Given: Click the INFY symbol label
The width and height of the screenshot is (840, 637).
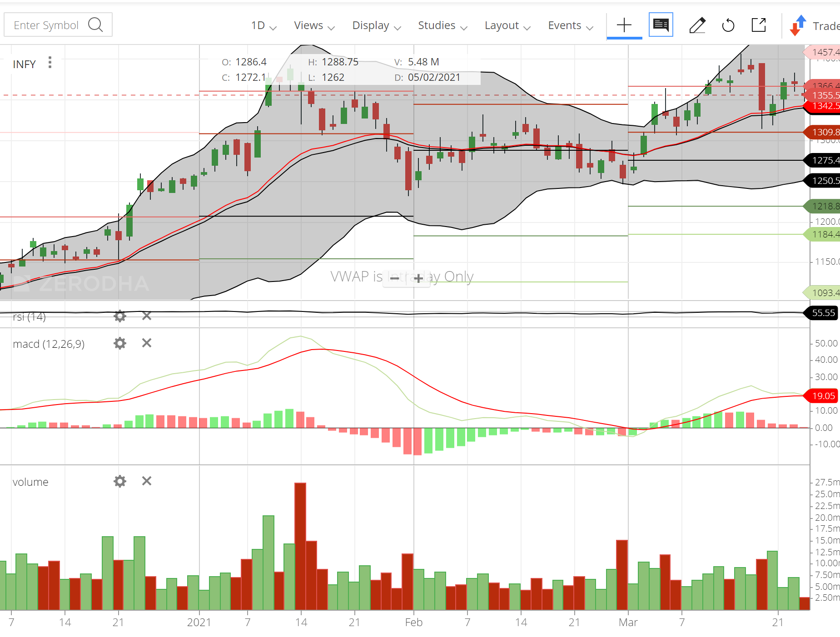Looking at the screenshot, I should (x=24, y=64).
